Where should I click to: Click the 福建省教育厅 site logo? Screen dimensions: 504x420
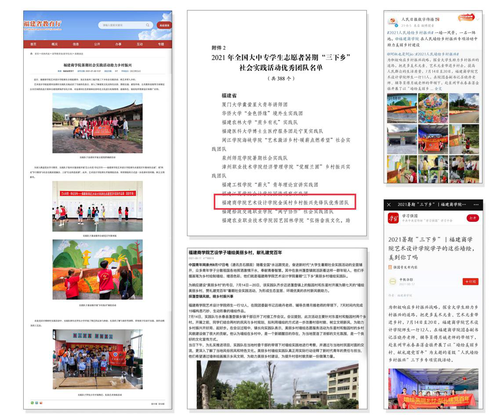43,24
